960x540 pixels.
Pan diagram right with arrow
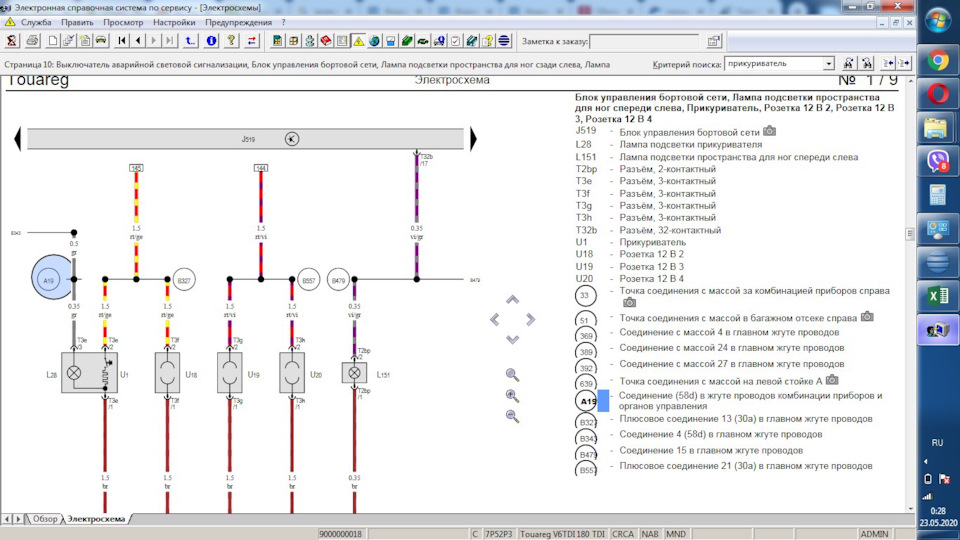tap(530, 319)
